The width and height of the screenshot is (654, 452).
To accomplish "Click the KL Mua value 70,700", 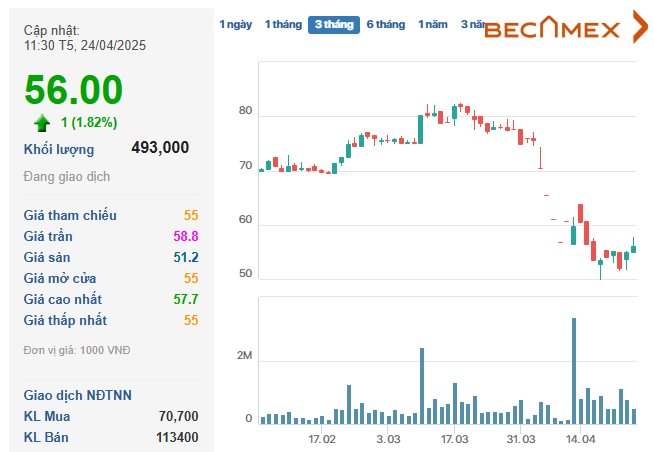I will (178, 416).
